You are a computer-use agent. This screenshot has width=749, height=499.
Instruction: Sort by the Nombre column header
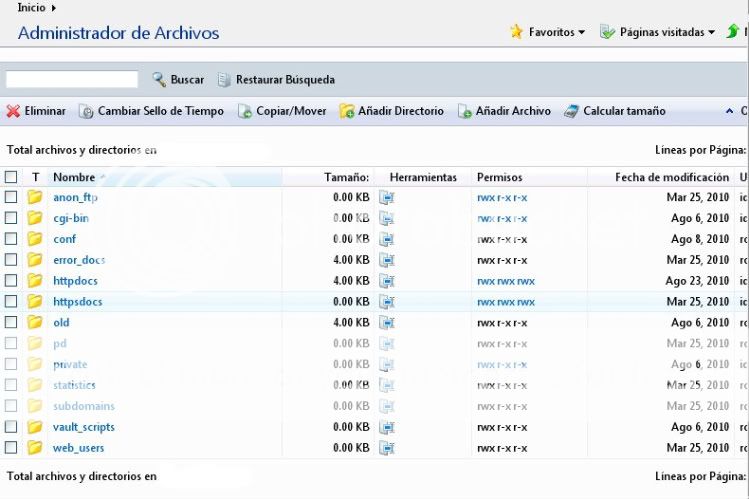tap(74, 177)
